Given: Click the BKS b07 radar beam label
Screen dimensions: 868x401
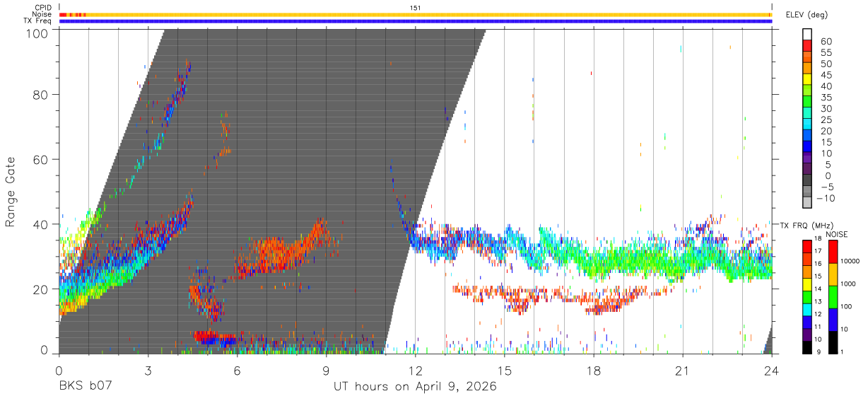Looking at the screenshot, I should pos(85,387).
